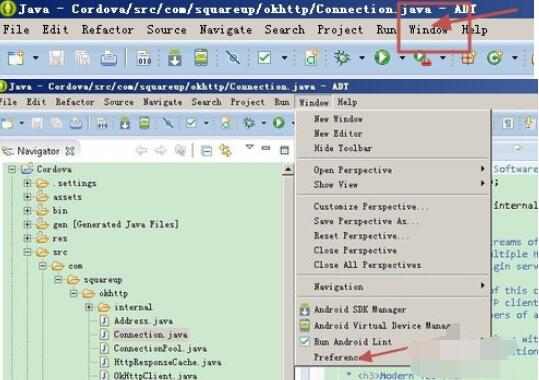Image resolution: width=539 pixels, height=380 pixels.
Task: Click the Navigator scrollbar up arrow
Action: pos(288,170)
